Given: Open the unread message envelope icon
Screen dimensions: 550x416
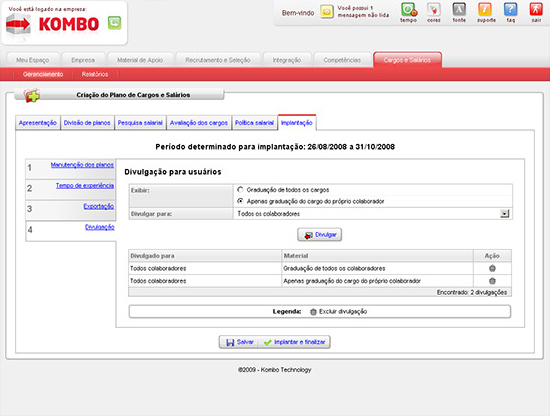Looking at the screenshot, I should (327, 12).
